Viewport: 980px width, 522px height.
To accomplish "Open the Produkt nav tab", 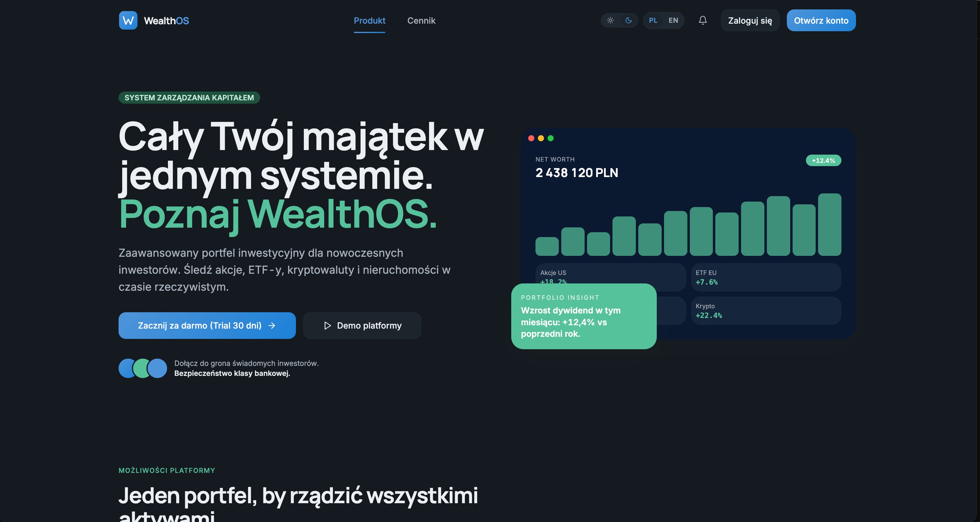I will click(369, 21).
